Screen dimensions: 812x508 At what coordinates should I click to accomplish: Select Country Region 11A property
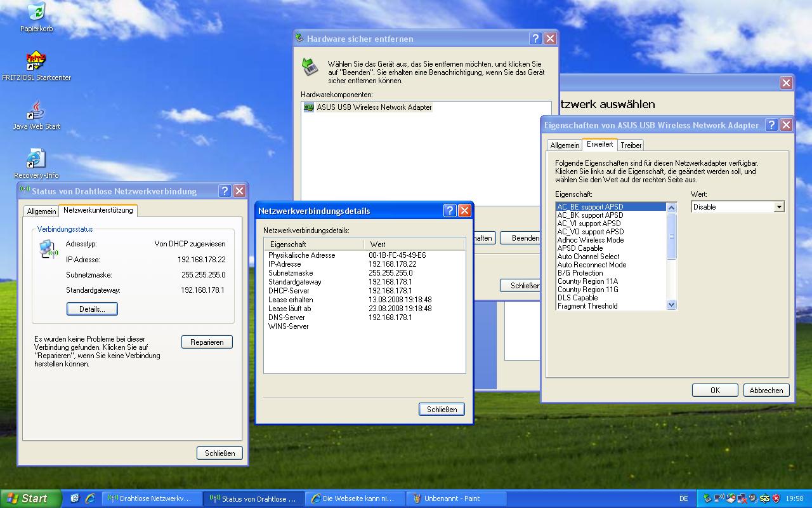point(611,281)
